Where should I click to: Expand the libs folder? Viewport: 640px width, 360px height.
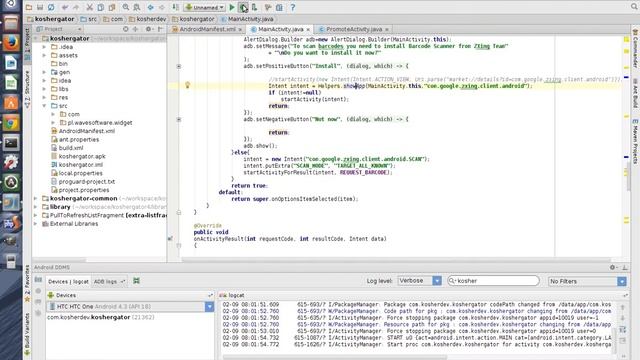44,89
